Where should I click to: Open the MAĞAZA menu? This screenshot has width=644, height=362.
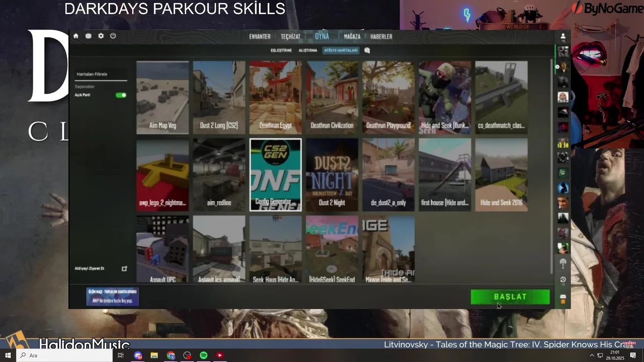352,37
